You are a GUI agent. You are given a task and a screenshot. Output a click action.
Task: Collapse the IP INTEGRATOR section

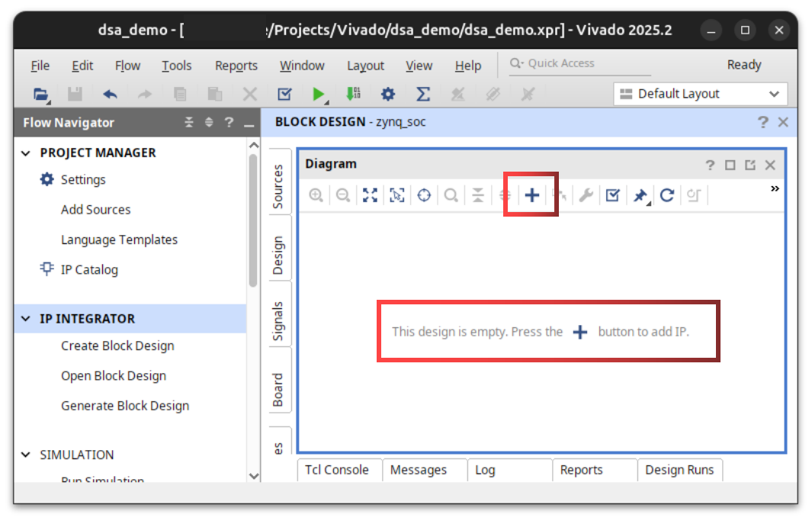27,319
